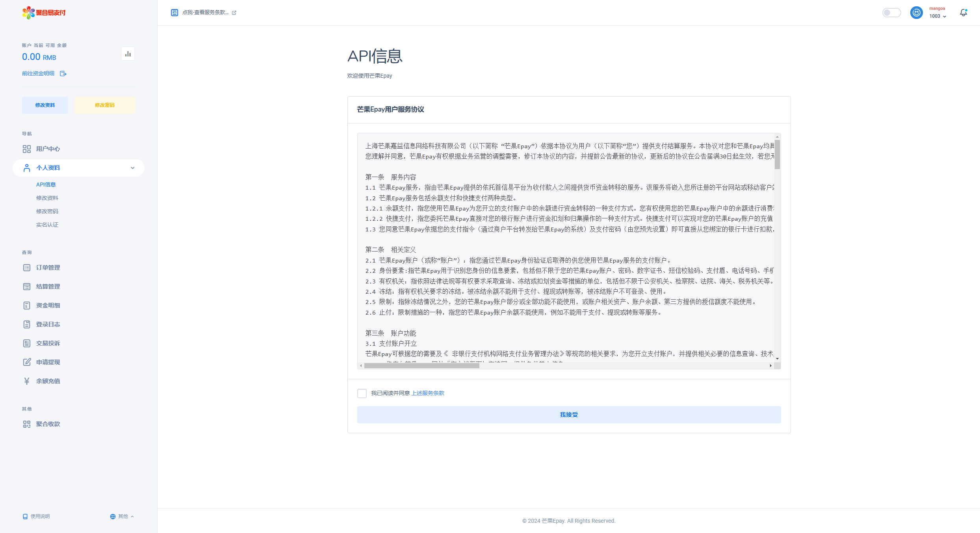980x533 pixels.
Task: Open the API信息 submenu item
Action: (46, 184)
